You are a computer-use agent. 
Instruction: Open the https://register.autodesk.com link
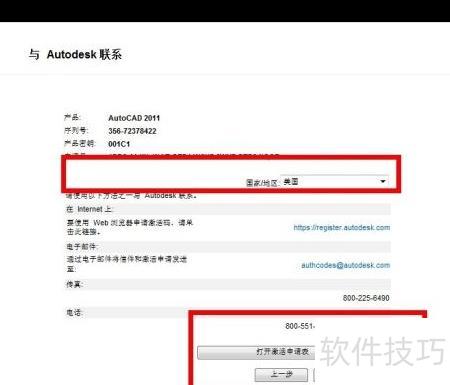[342, 227]
